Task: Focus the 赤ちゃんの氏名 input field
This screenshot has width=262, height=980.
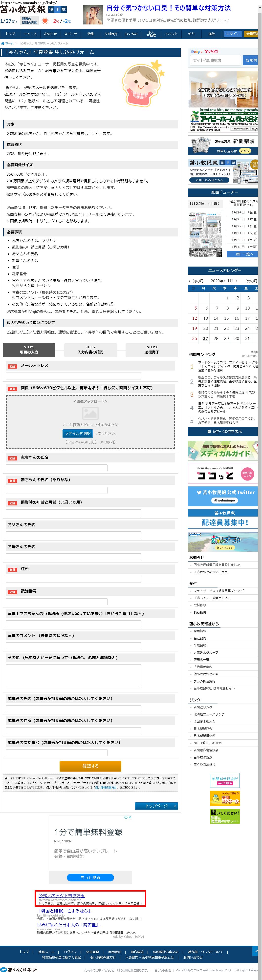Action: coord(56,468)
